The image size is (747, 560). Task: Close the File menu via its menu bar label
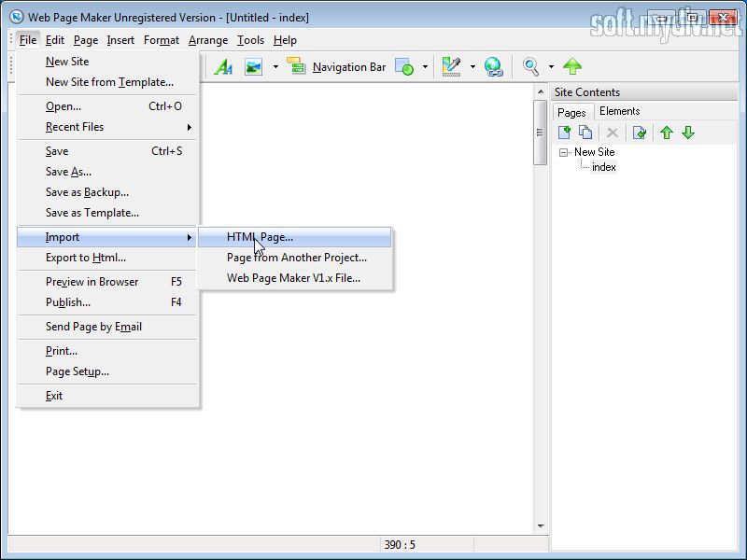[28, 40]
